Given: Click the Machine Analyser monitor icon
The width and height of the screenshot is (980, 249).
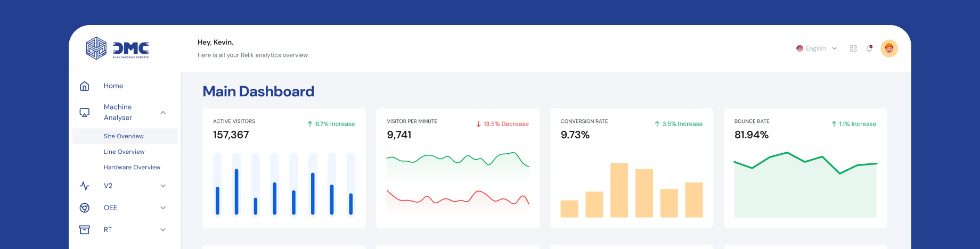Looking at the screenshot, I should [84, 112].
